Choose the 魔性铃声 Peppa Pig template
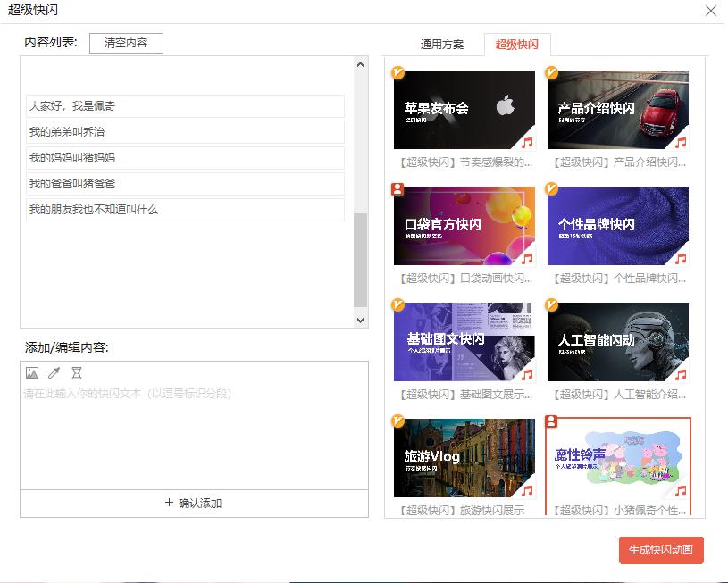This screenshot has height=583, width=728. (x=617, y=462)
